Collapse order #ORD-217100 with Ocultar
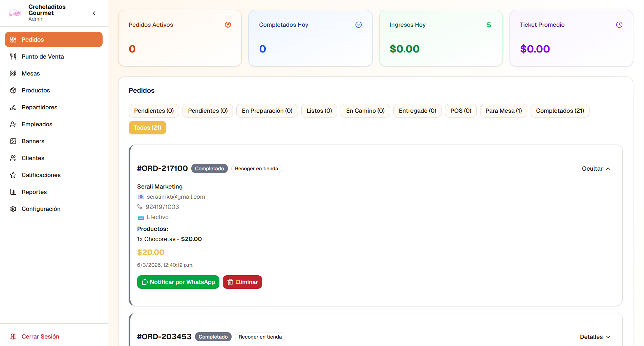Image resolution: width=644 pixels, height=346 pixels. [x=596, y=169]
